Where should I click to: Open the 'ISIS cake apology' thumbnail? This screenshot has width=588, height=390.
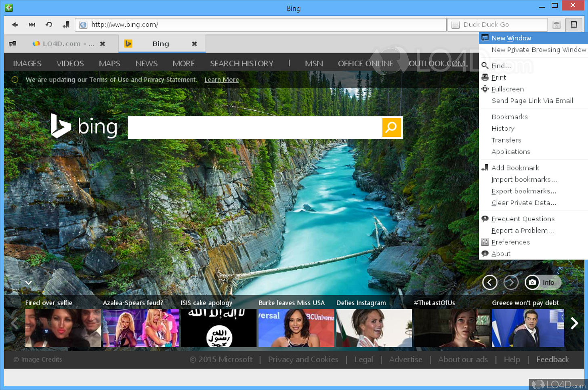[218, 328]
